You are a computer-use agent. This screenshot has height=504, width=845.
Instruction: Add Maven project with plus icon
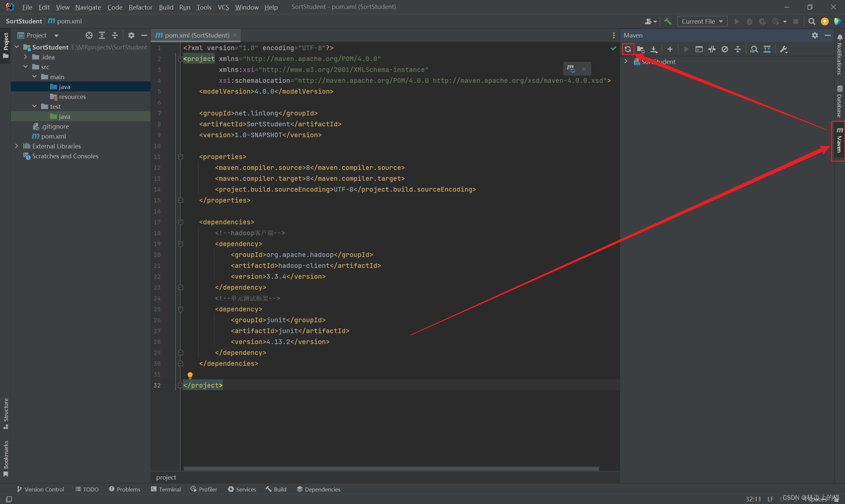[x=670, y=49]
